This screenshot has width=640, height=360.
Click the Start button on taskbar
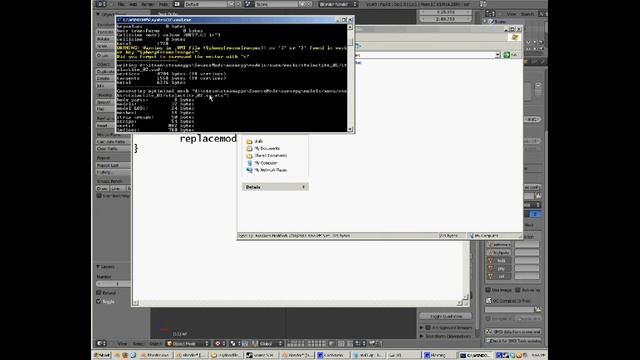coord(102,355)
